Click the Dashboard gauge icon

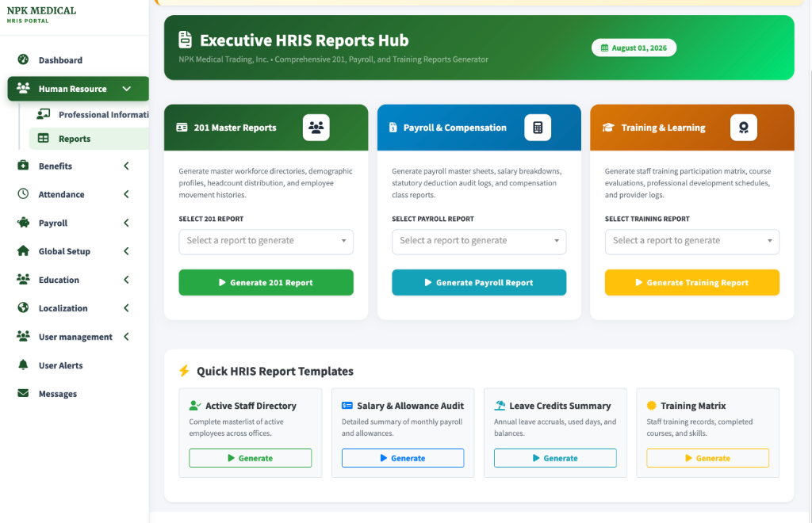pyautogui.click(x=23, y=59)
